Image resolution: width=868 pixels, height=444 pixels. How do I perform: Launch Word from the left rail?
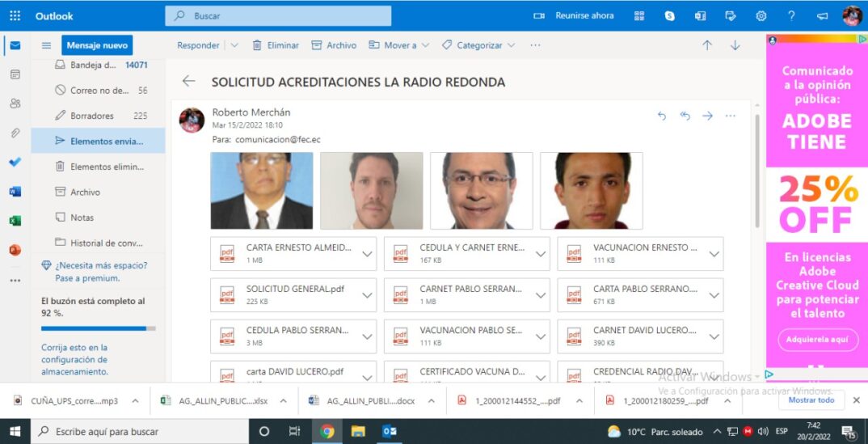(15, 192)
